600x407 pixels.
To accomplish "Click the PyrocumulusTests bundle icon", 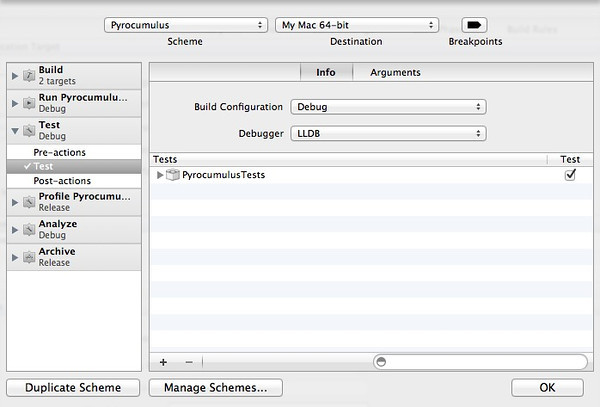I will (173, 175).
